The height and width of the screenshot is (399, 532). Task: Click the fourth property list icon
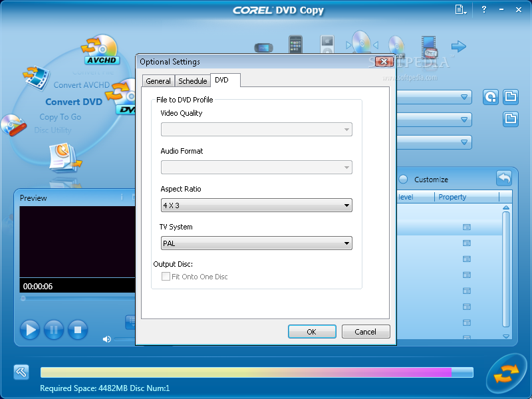click(x=467, y=275)
